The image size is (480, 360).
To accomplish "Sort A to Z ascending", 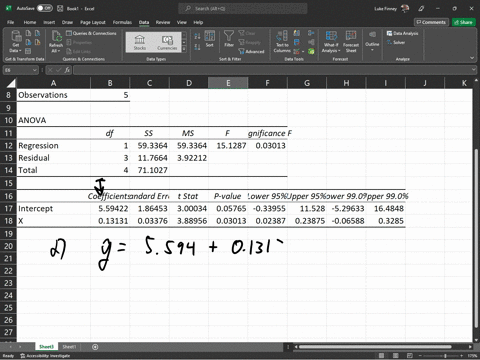I will point(197,36).
